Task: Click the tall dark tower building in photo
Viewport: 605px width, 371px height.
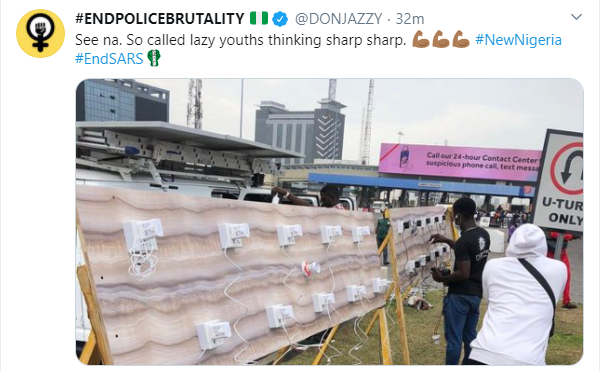Action: 301,131
